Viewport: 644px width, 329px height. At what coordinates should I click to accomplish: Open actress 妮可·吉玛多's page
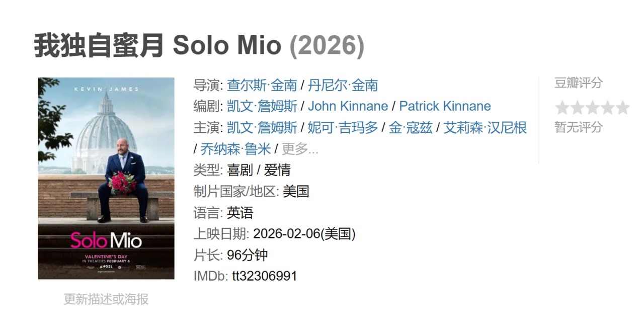(x=343, y=128)
